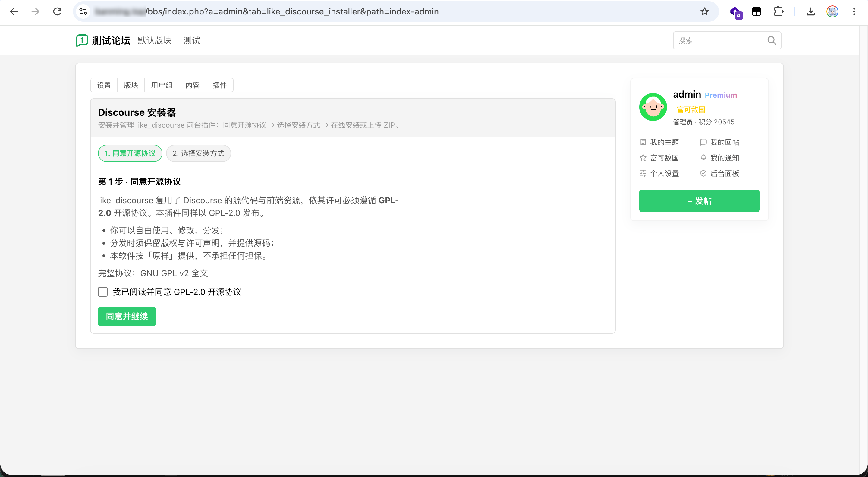868x477 pixels.
Task: Open 后台面板 with the shield icon
Action: pos(719,174)
